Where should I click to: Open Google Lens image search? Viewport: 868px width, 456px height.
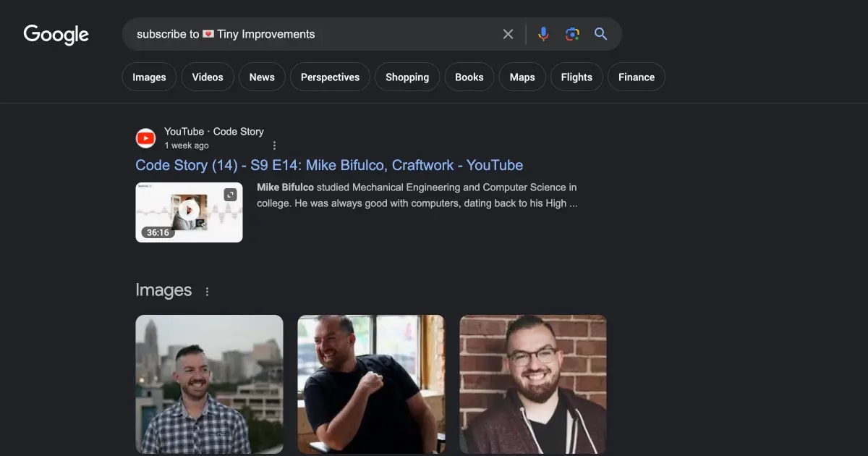(572, 34)
